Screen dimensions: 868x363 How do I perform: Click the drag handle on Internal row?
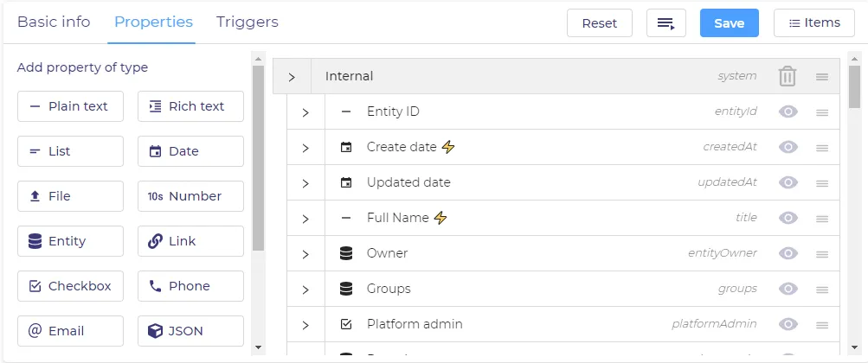pos(822,77)
